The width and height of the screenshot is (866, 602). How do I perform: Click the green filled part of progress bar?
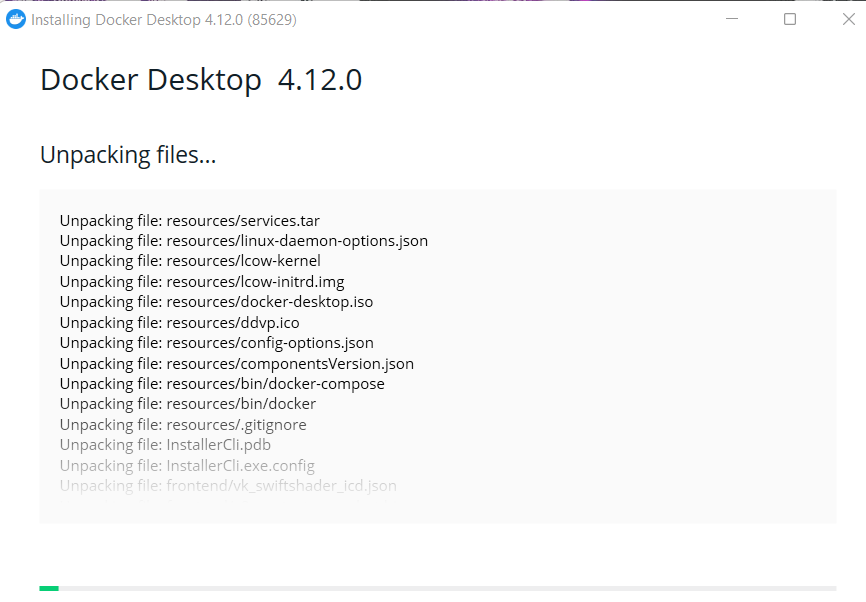[x=49, y=588]
